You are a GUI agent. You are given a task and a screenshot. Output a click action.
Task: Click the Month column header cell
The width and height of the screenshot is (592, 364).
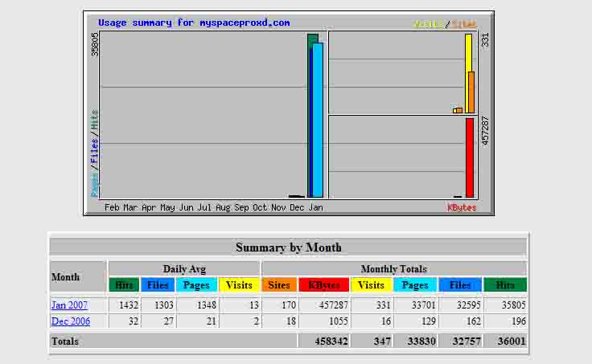78,277
